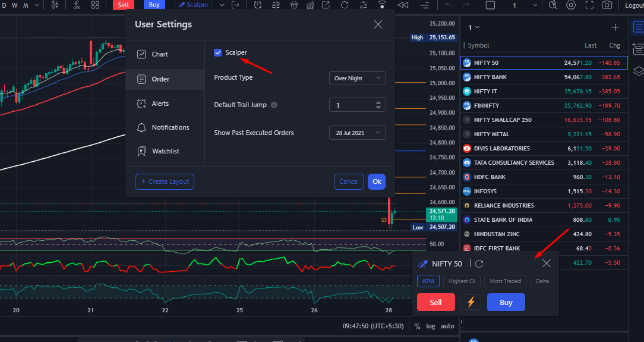Select the Highest OI option
The image size is (644, 342).
[462, 281]
